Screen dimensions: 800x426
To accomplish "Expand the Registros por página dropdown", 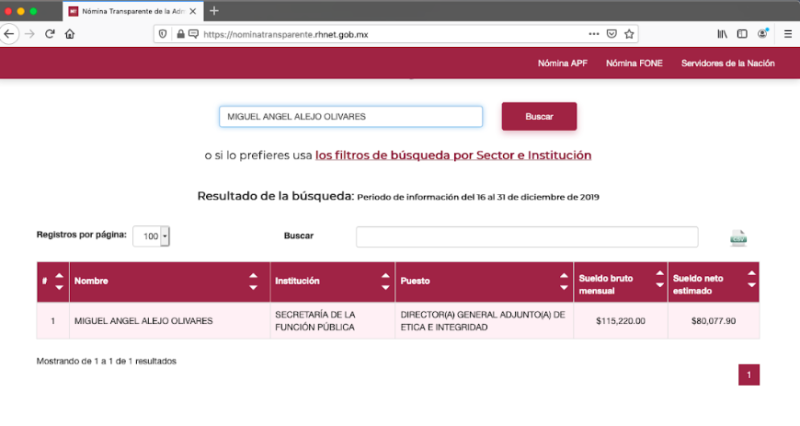I will (x=151, y=236).
